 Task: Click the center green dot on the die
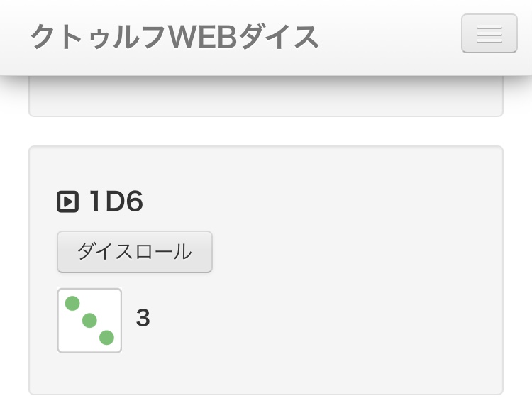pos(89,321)
